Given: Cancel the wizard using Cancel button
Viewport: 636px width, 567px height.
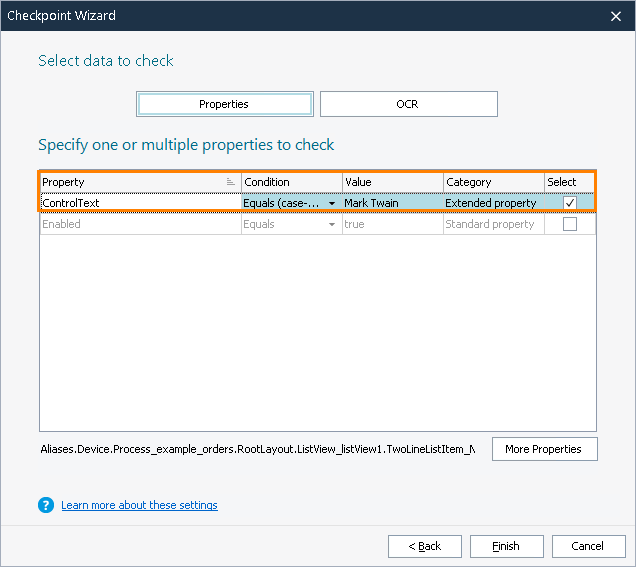Looking at the screenshot, I should click(x=587, y=546).
